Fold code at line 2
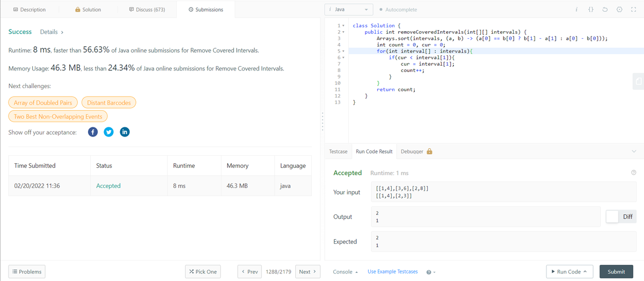This screenshot has height=281, width=644. [x=343, y=32]
